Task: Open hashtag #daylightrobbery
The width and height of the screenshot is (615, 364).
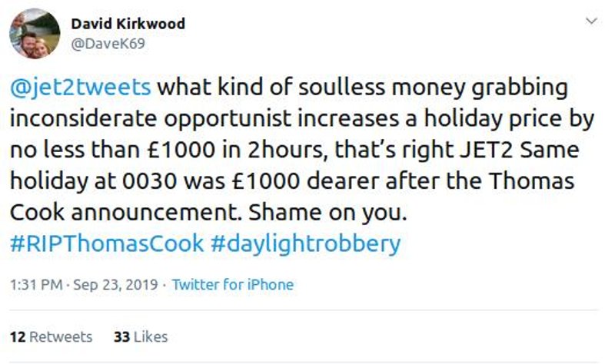Action: tap(305, 244)
